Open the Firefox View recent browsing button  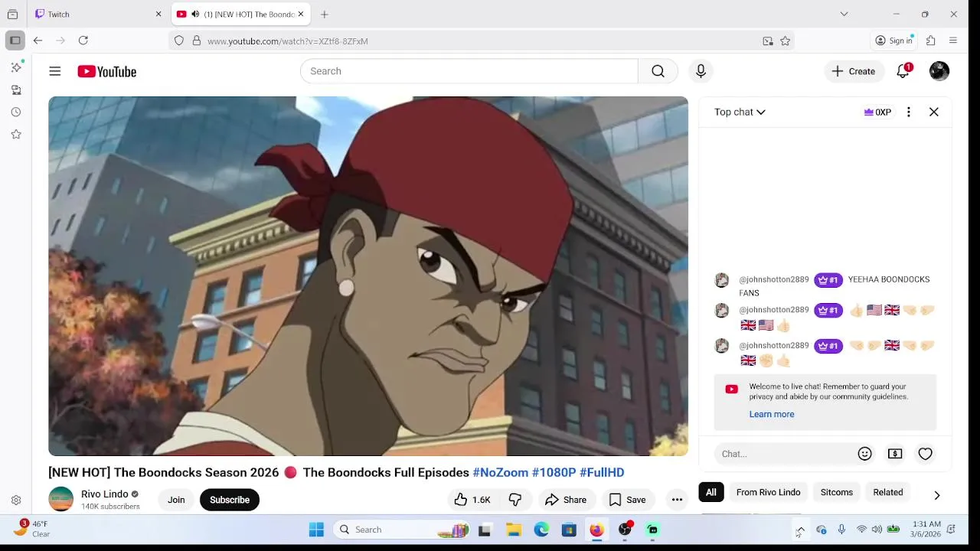[12, 14]
